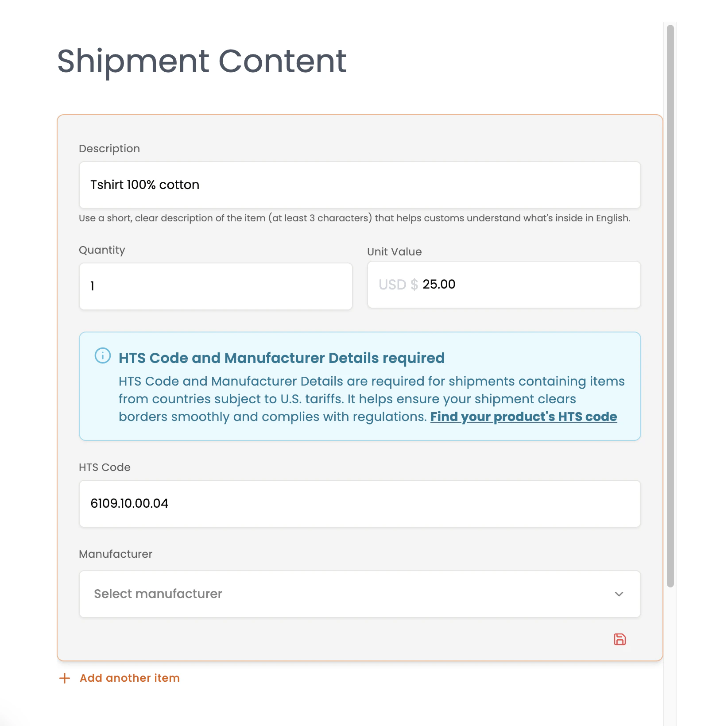Click the bold HTS notice heading
This screenshot has width=728, height=726.
point(282,358)
